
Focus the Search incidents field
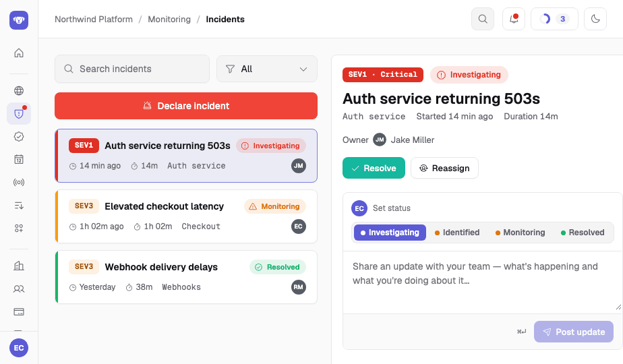tap(132, 69)
